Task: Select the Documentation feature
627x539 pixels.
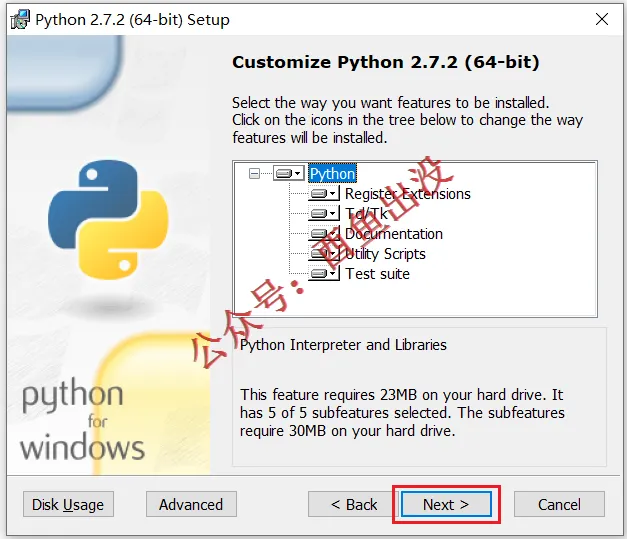Action: [394, 234]
